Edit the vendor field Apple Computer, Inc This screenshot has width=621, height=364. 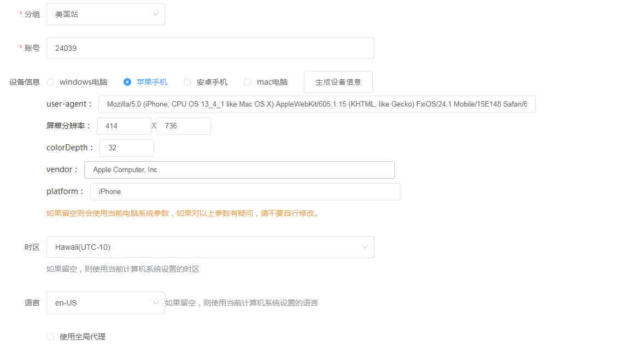239,169
